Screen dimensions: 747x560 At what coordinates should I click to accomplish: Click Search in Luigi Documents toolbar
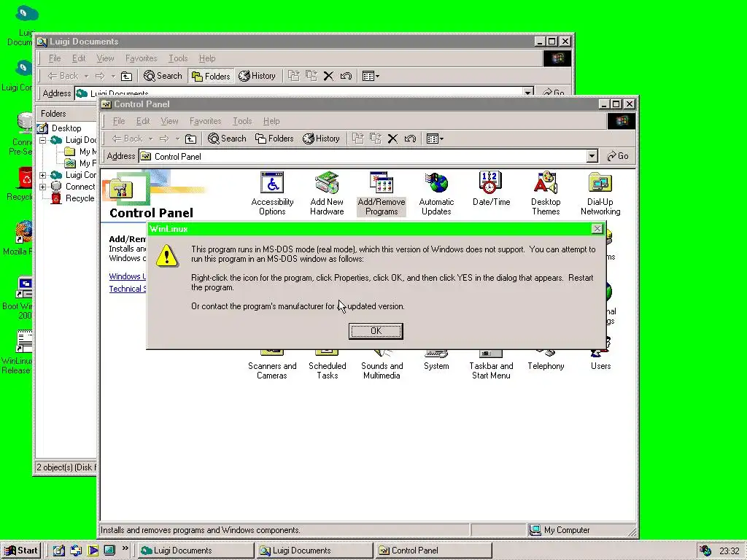click(163, 76)
